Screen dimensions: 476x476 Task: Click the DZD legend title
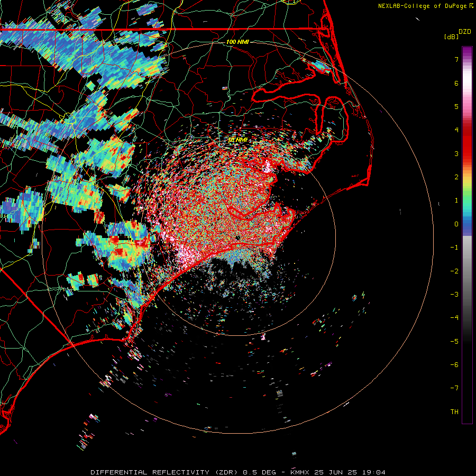click(x=464, y=32)
